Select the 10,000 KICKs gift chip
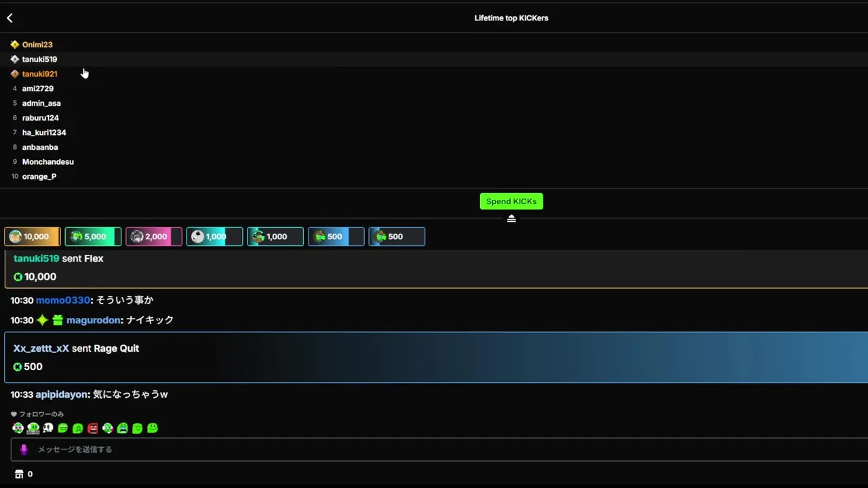The width and height of the screenshot is (868, 488). point(33,237)
